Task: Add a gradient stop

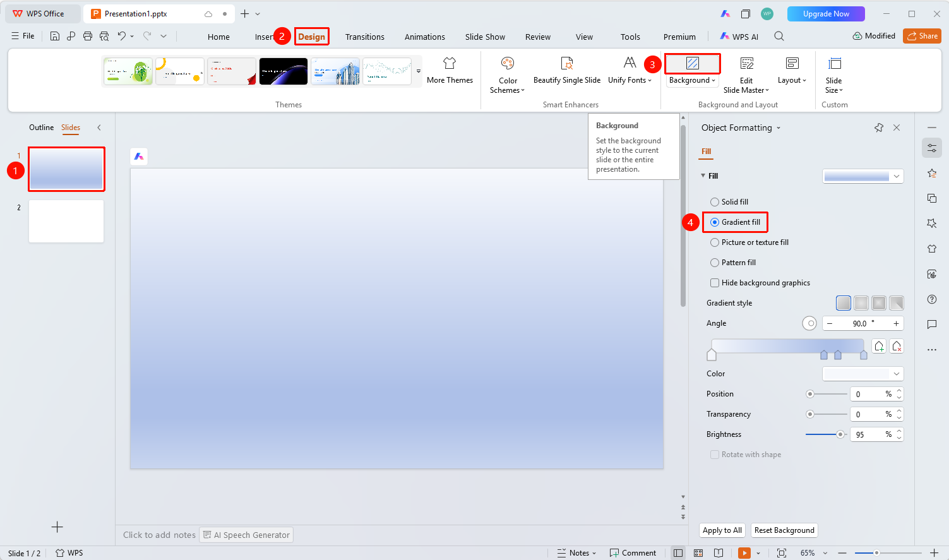Action: coord(879,346)
